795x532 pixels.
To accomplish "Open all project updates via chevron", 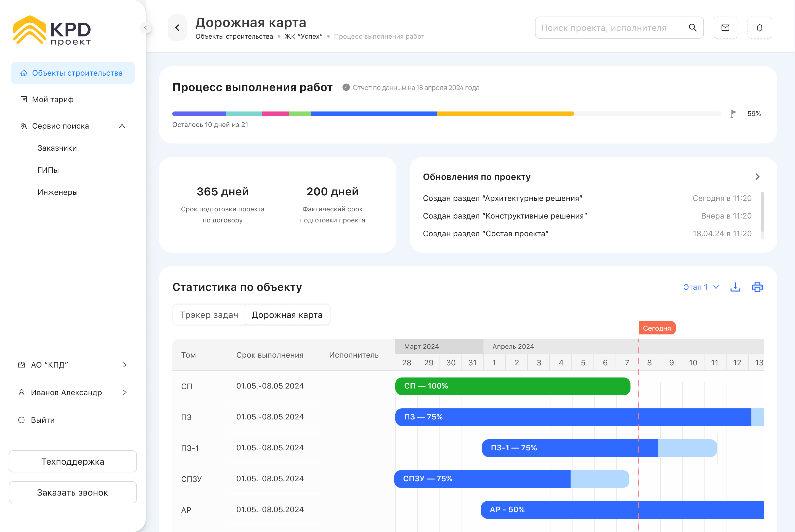I will pyautogui.click(x=757, y=176).
